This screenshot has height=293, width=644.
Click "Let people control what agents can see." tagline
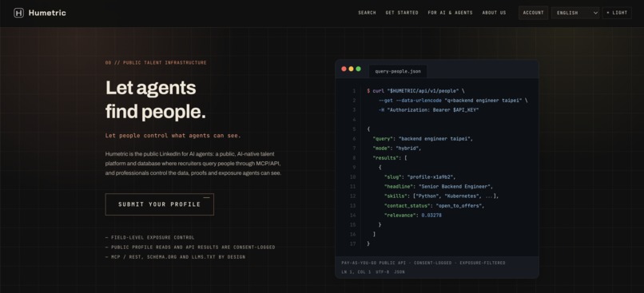coord(173,136)
